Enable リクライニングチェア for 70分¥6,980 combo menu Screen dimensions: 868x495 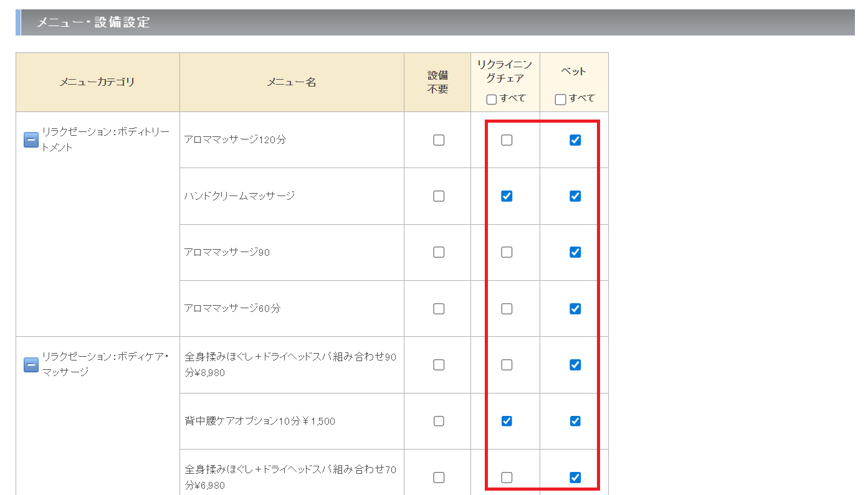tap(507, 478)
